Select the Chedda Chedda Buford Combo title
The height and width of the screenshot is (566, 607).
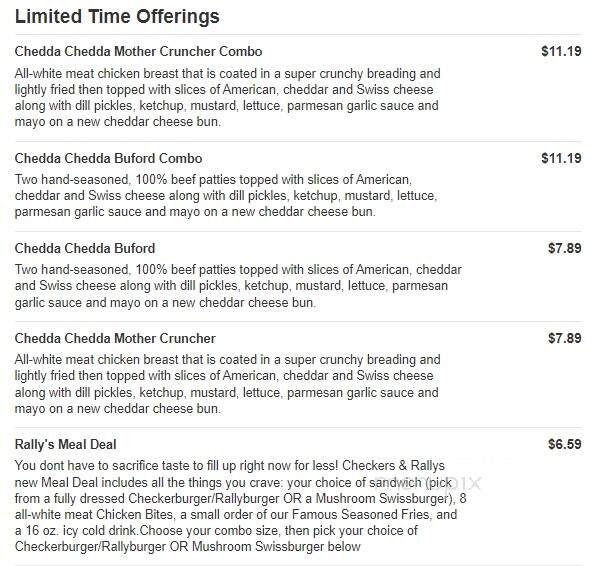[x=108, y=158]
